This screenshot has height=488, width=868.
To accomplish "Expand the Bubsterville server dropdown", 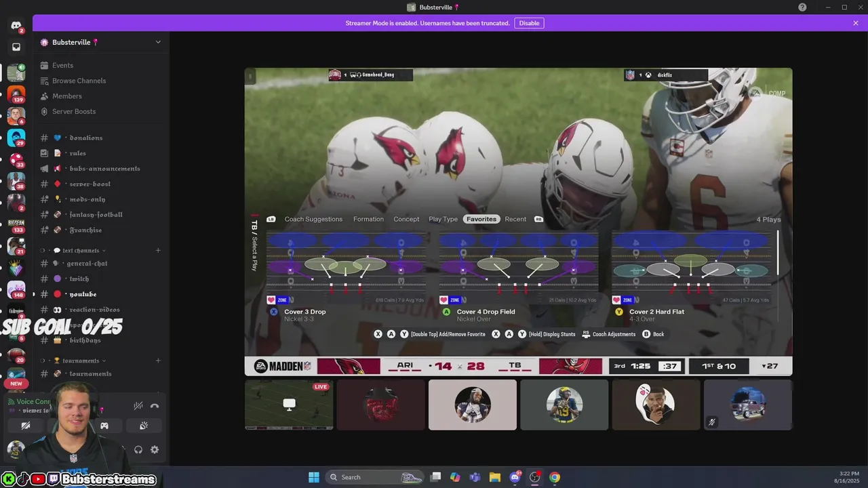I will pyautogui.click(x=158, y=42).
